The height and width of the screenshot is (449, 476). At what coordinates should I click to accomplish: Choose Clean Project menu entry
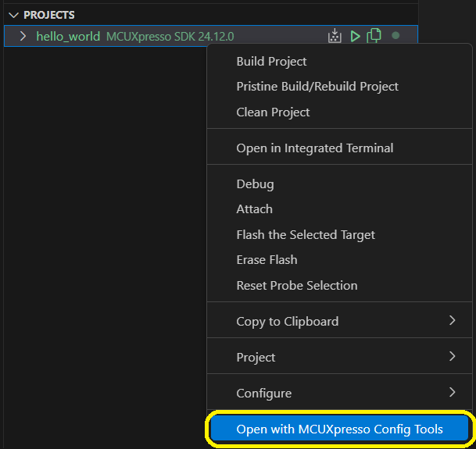[x=339, y=112]
